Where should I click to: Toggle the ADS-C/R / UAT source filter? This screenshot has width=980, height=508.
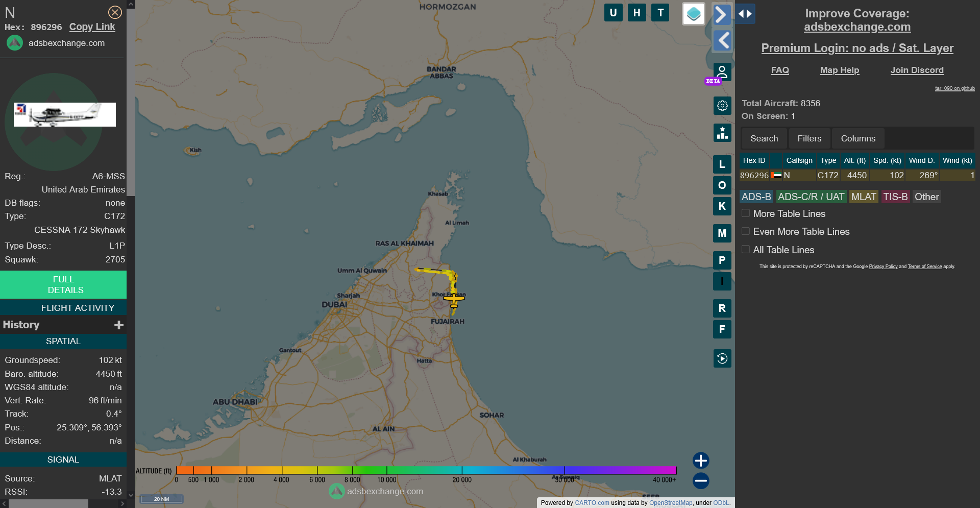[x=811, y=197]
